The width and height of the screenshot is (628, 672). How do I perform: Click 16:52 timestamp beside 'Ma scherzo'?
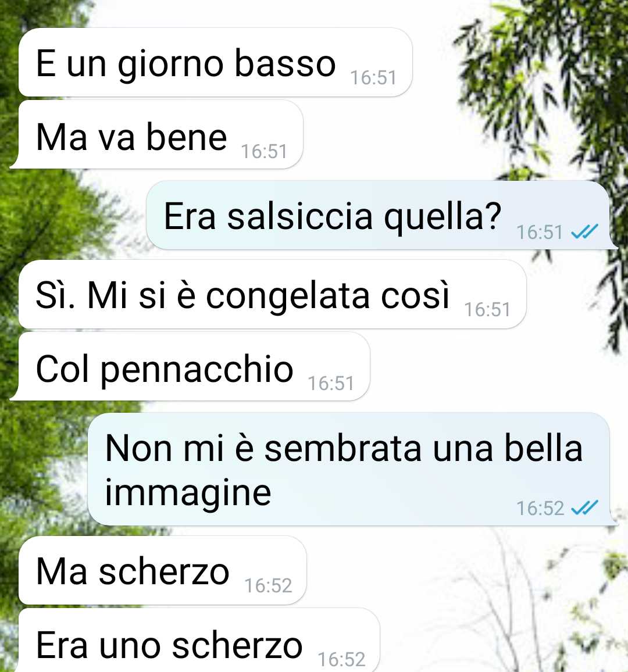pyautogui.click(x=268, y=586)
